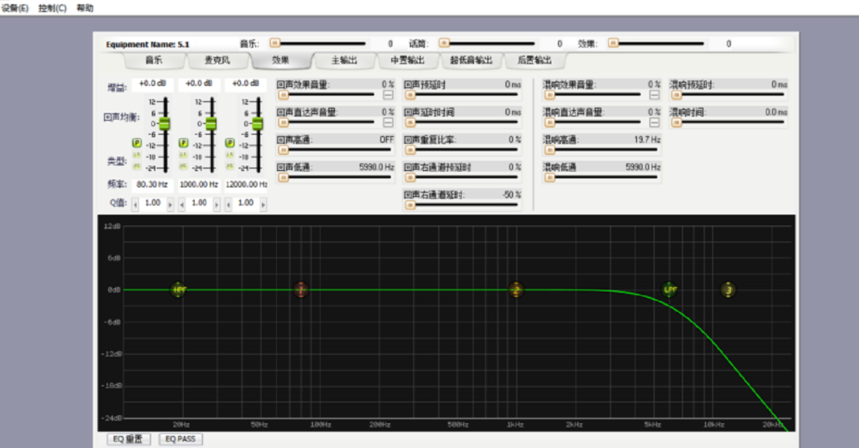Click the 回声延时时间 slider handle
Viewport: 859px width, 448px height.
tap(410, 122)
